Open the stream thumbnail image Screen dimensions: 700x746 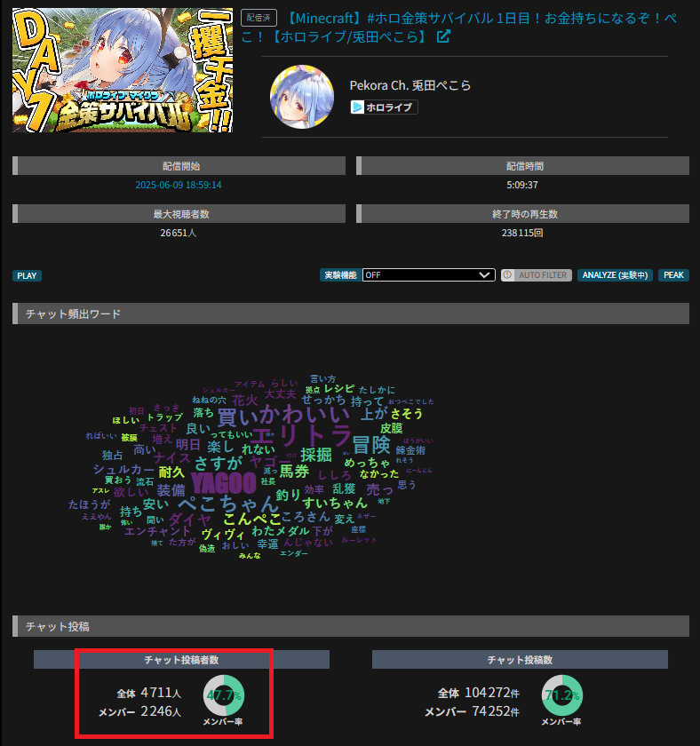coord(123,70)
